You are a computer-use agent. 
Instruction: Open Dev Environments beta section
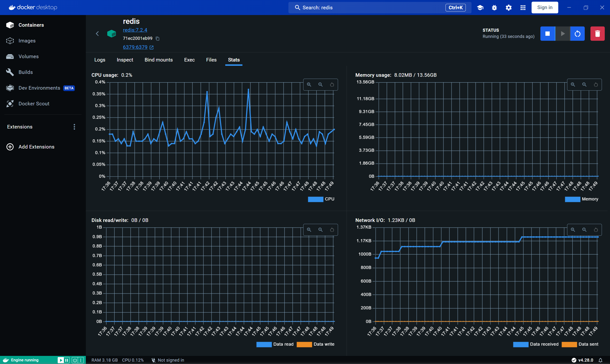[41, 88]
